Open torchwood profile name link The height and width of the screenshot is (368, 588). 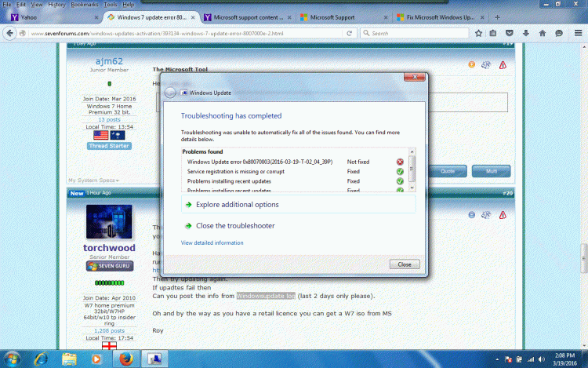(109, 248)
